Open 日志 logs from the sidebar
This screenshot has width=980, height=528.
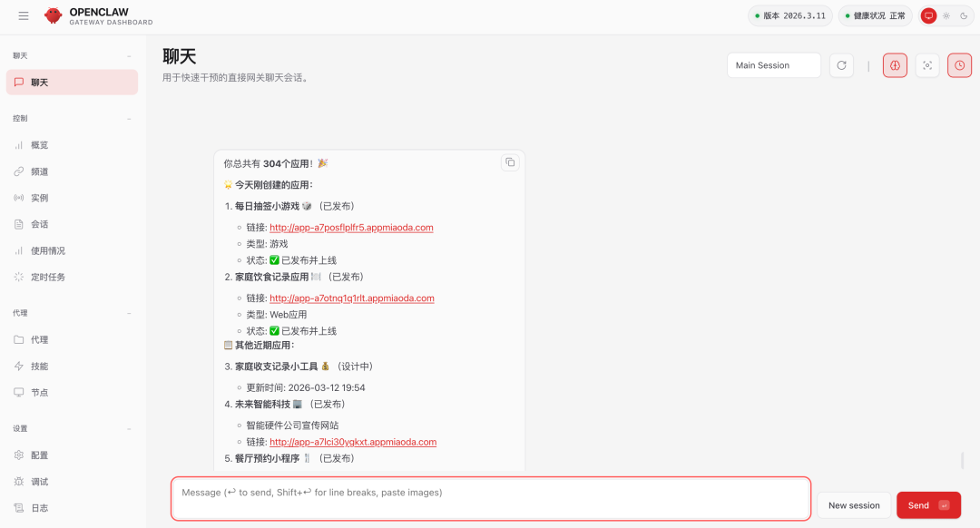39,507
